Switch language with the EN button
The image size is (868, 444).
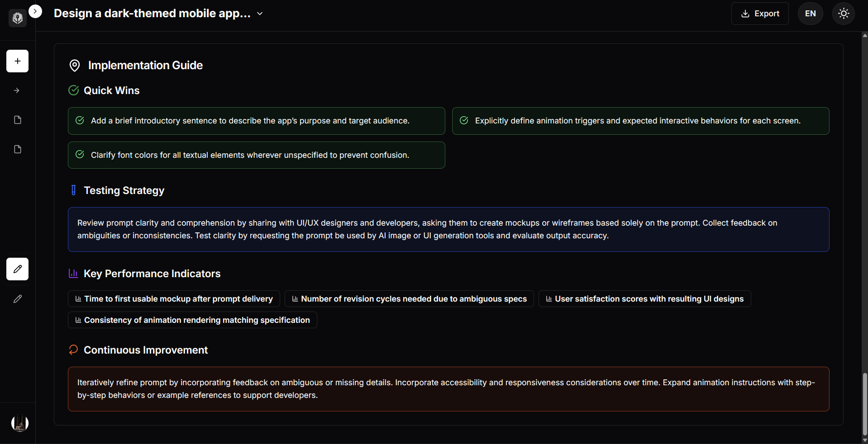click(x=810, y=14)
